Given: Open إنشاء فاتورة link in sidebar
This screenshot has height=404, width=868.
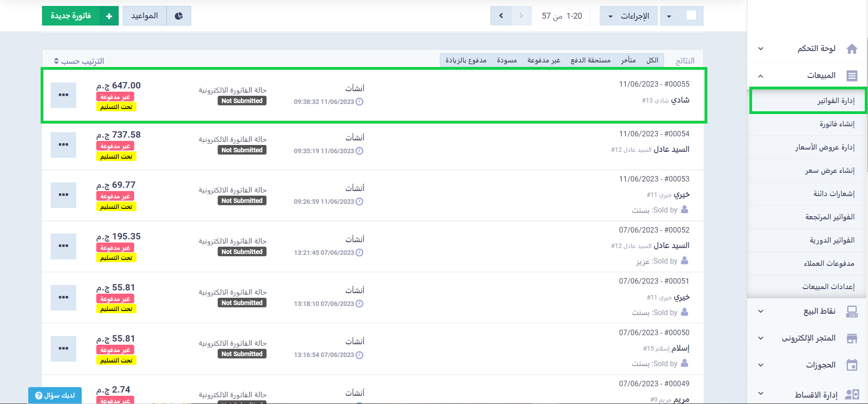Looking at the screenshot, I should tap(837, 124).
